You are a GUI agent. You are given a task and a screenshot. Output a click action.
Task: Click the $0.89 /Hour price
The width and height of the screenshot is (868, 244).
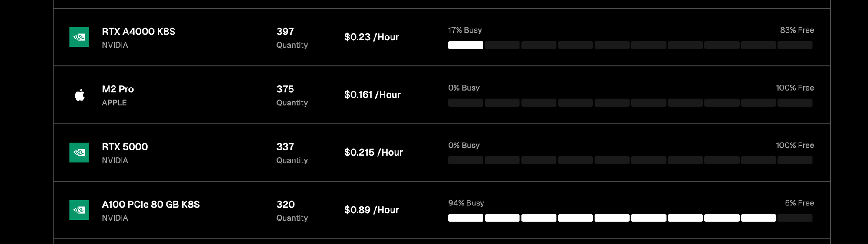coord(371,210)
